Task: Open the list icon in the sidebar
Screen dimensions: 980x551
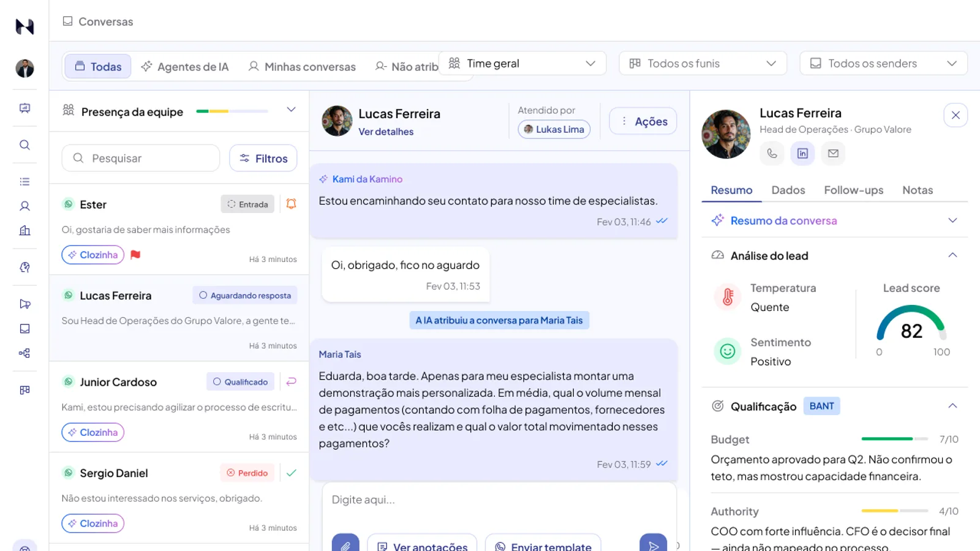Action: 24,182
